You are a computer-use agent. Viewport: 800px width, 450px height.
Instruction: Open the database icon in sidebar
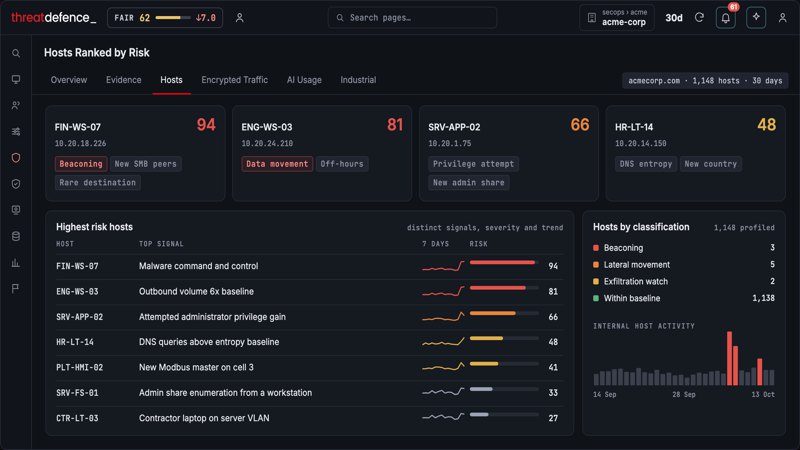(16, 236)
